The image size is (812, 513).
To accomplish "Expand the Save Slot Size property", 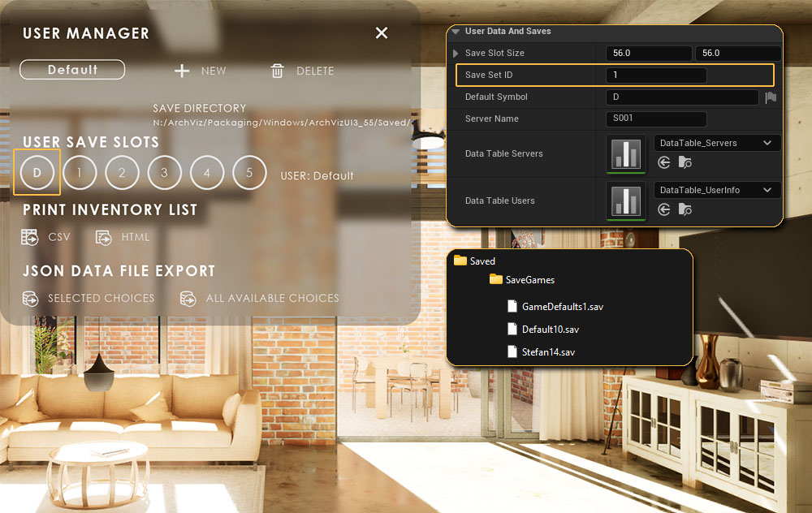I will click(x=456, y=54).
